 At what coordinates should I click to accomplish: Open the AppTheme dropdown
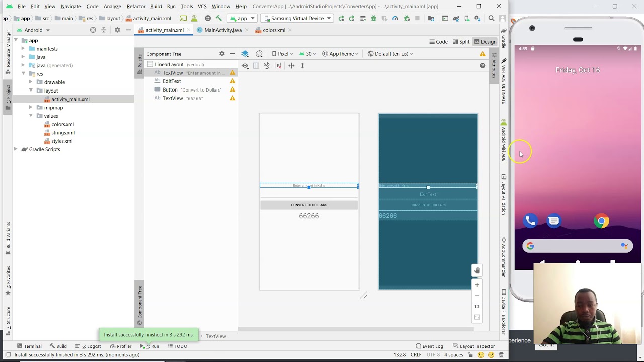(x=341, y=54)
